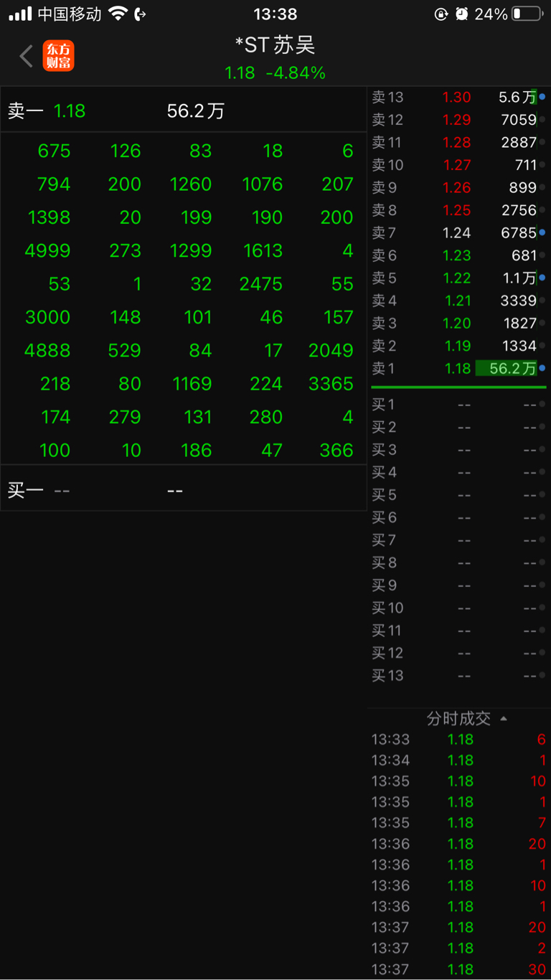Tap the blue dot beside 卖5 row
This screenshot has width=551, height=980.
542,278
